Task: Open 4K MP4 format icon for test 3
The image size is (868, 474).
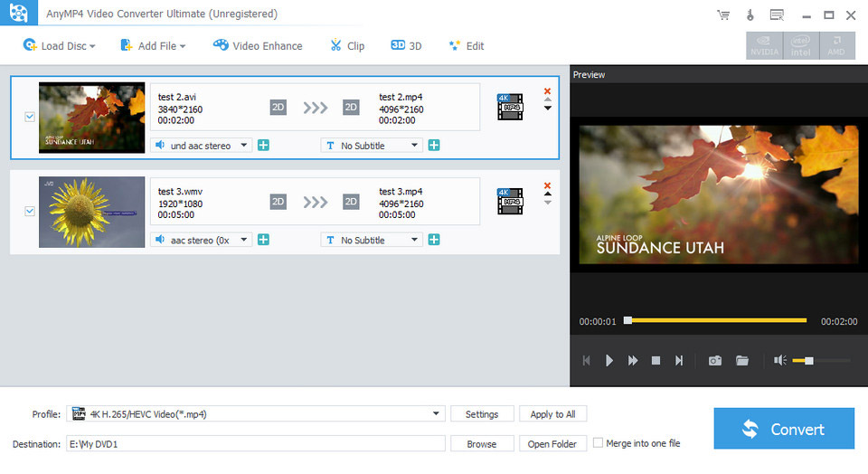Action: (x=510, y=202)
